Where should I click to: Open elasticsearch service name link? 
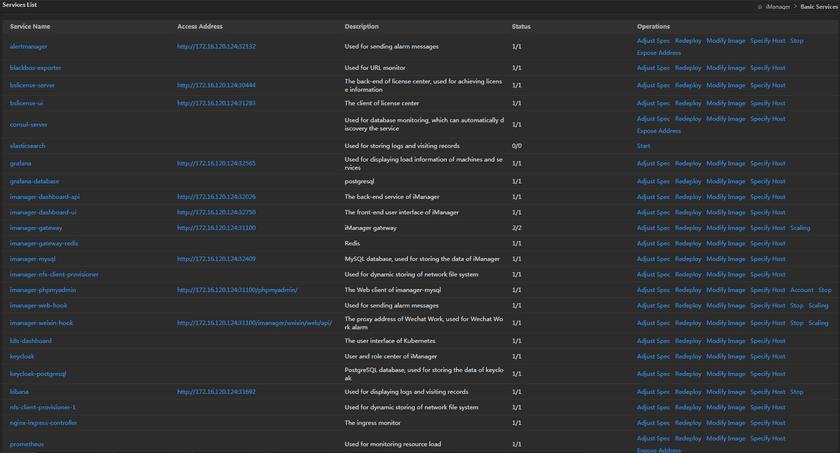coord(27,146)
